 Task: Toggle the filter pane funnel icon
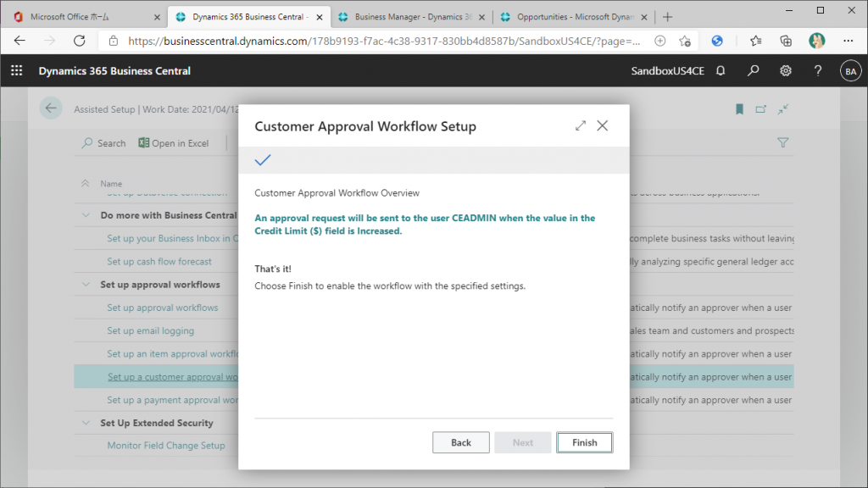(x=782, y=142)
